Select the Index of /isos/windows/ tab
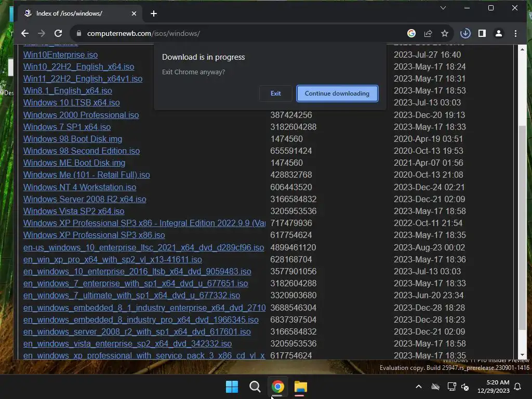This screenshot has width=532, height=399. (79, 14)
